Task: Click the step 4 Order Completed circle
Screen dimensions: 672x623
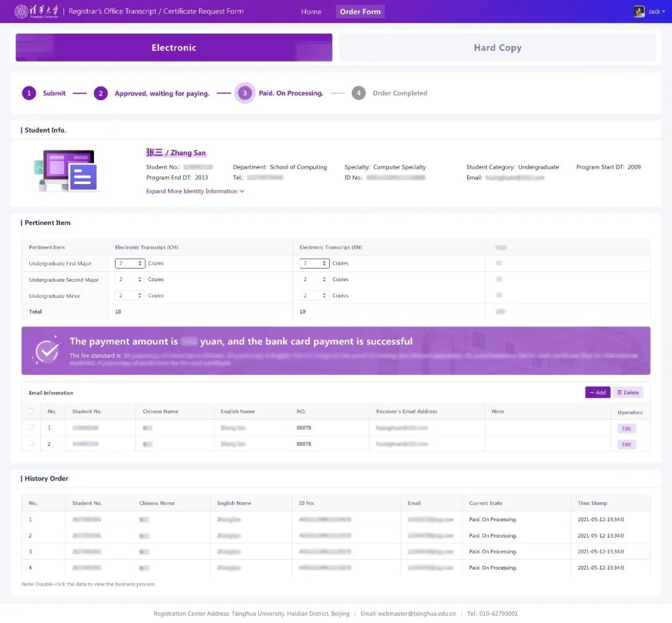Action: [x=358, y=93]
